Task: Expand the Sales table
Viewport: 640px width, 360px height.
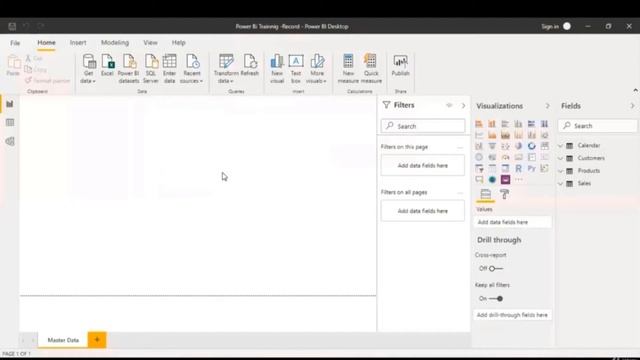Action: (x=560, y=184)
